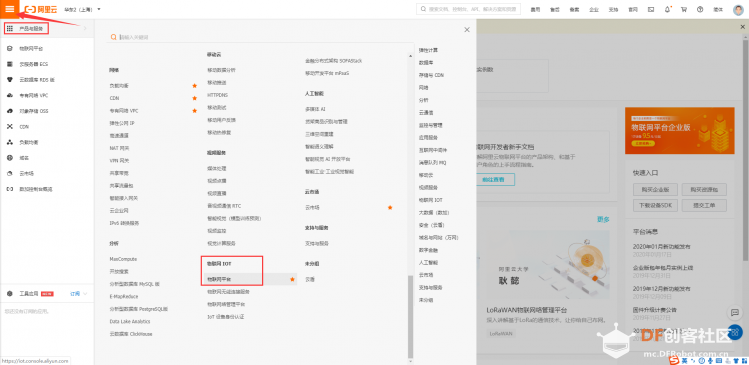Open Cloud Shell terminal icon in top bar
The width and height of the screenshot is (749, 365).
(x=651, y=9)
